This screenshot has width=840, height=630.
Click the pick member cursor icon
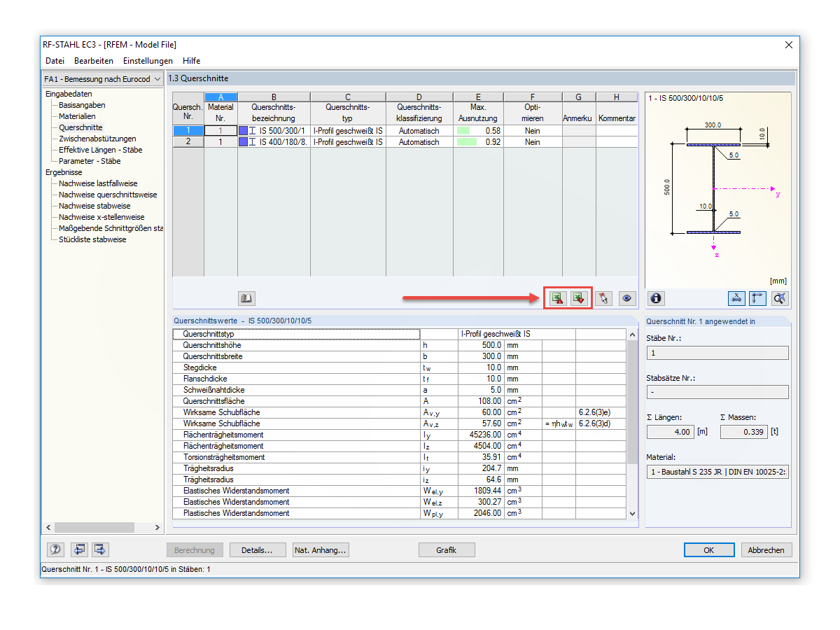click(603, 298)
